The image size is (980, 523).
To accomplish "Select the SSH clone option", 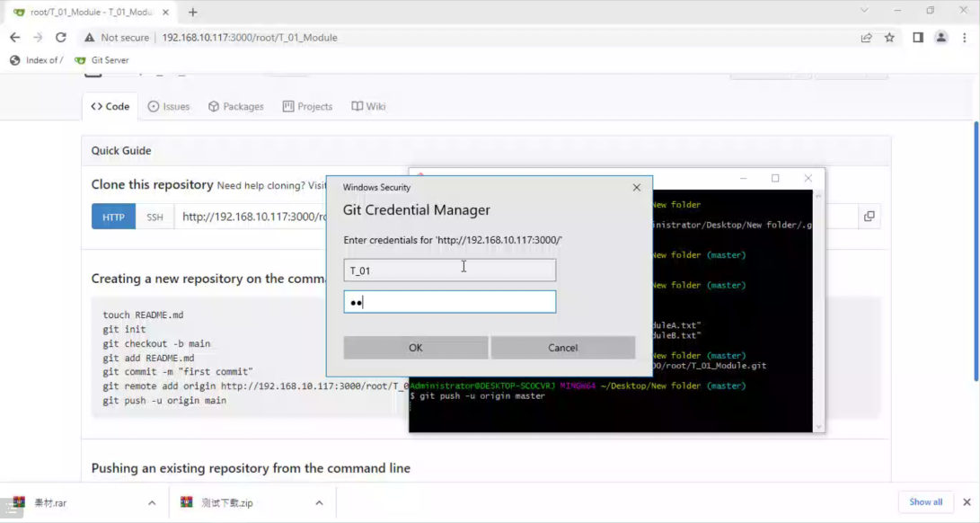I will (155, 217).
